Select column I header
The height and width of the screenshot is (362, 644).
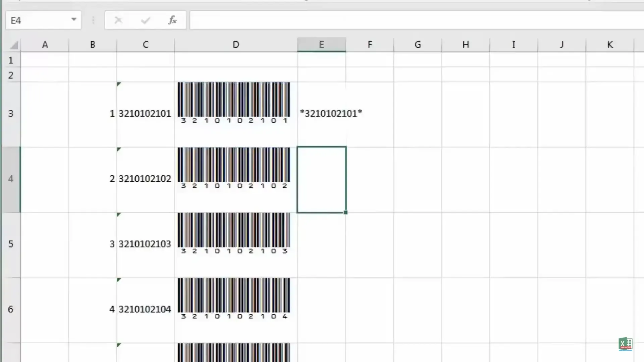tap(514, 45)
